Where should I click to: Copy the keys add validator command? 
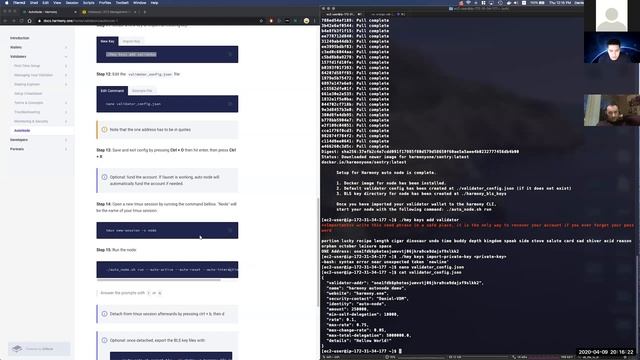[x=230, y=54]
